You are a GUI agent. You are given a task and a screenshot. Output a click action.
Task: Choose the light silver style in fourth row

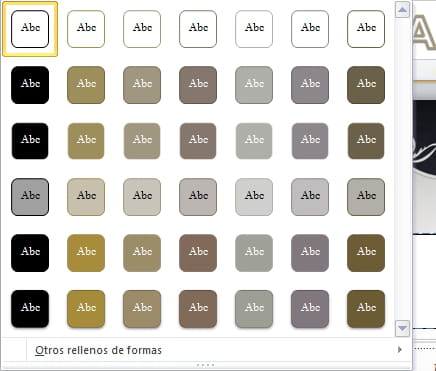[x=254, y=197]
